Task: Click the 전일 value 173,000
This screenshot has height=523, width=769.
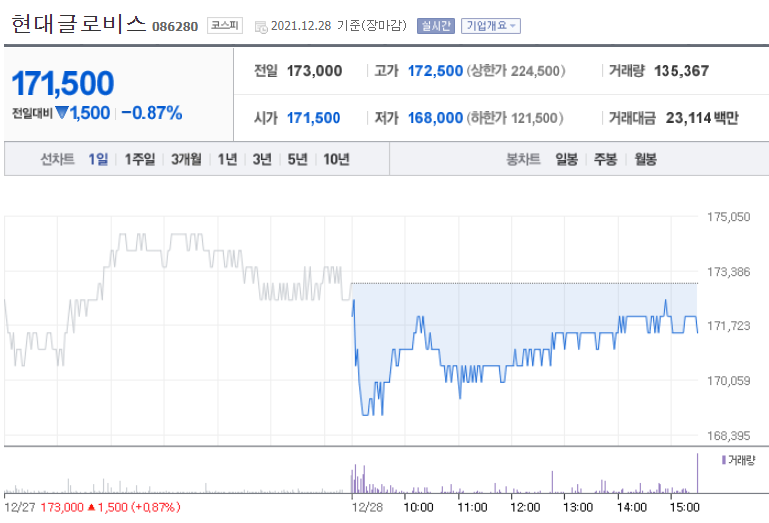Action: point(314,71)
